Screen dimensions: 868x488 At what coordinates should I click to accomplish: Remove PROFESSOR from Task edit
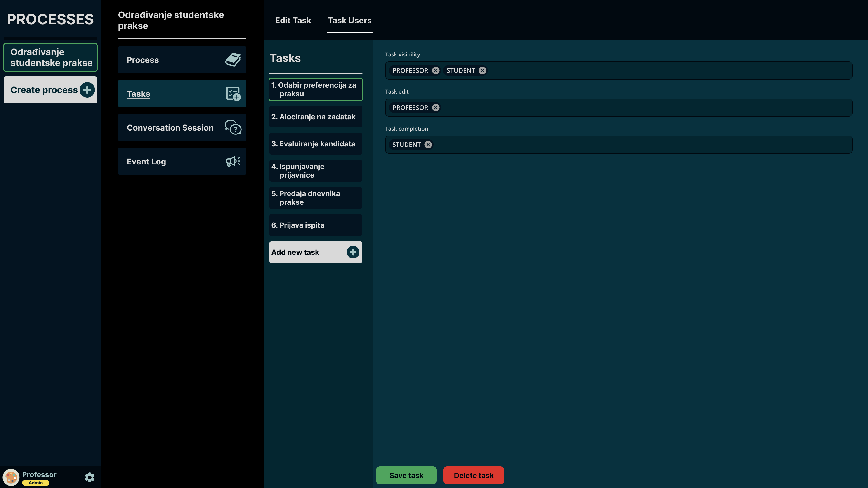coord(436,108)
